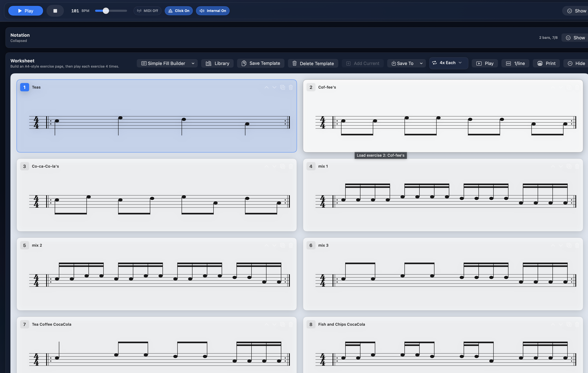
Task: Click the Stop square button
Action: [x=55, y=11]
